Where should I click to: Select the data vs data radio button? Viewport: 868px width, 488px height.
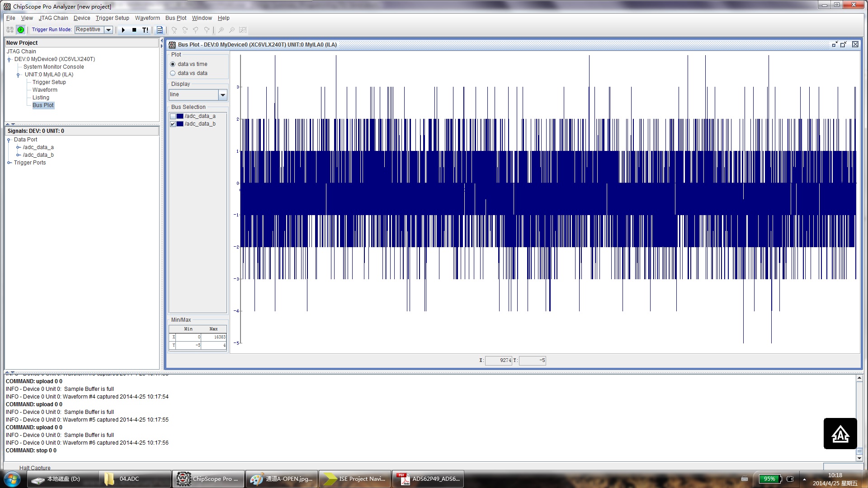[173, 73]
